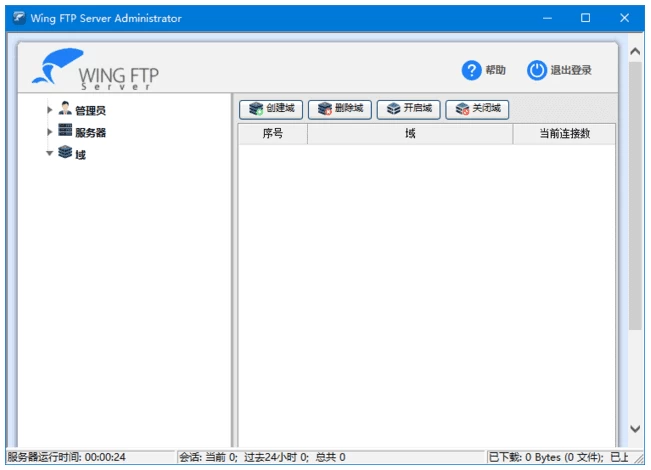Click the 域 column header
651x470 pixels.
[x=410, y=134]
